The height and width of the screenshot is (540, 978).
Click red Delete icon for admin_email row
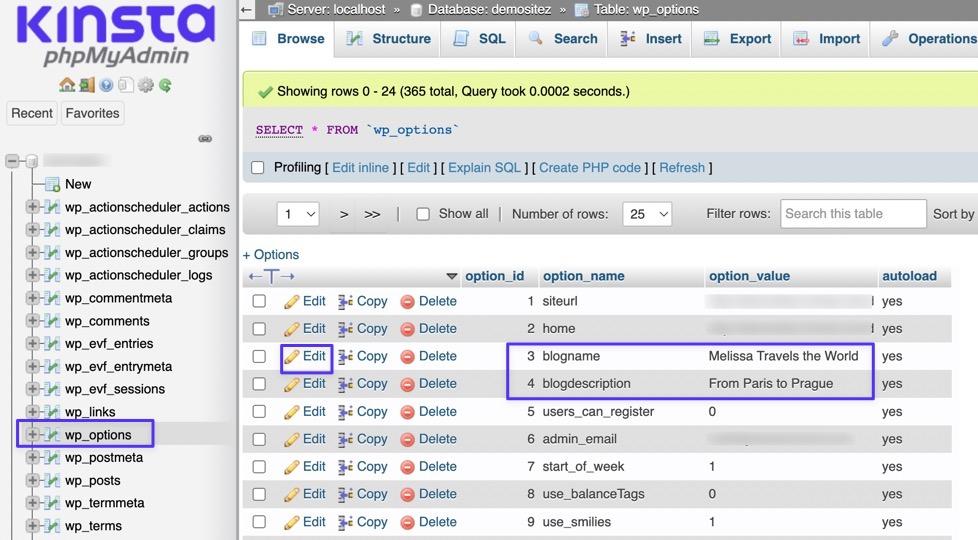407,439
